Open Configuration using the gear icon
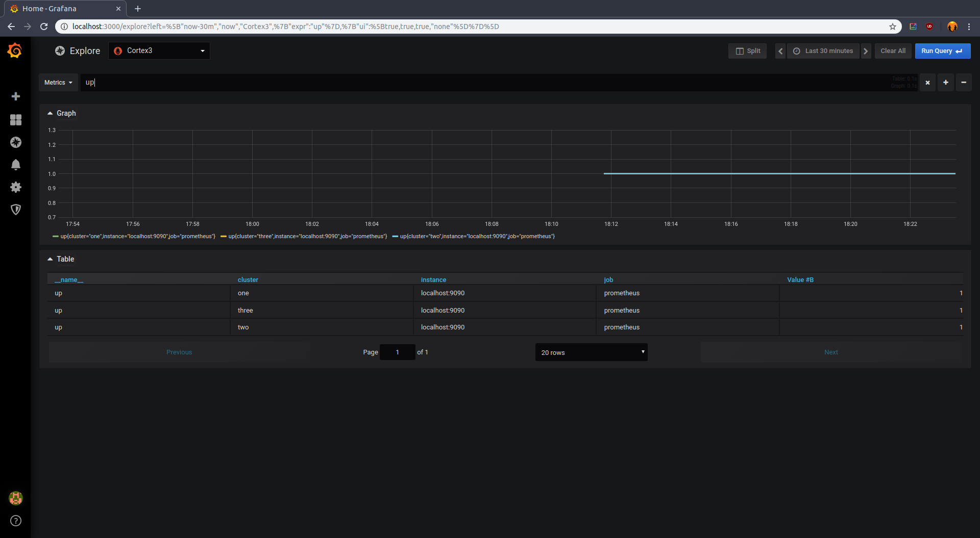The height and width of the screenshot is (538, 980). click(x=16, y=187)
